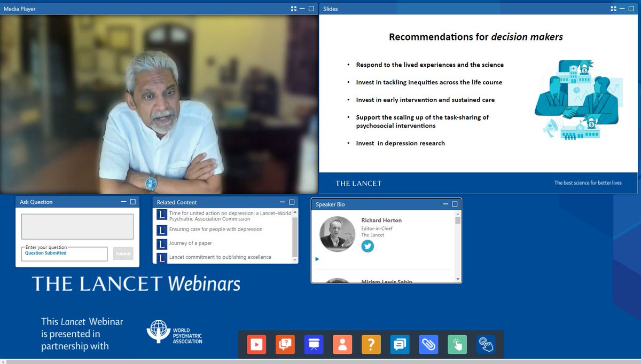
Task: Click the speaker video in Media Player
Action: click(x=159, y=104)
